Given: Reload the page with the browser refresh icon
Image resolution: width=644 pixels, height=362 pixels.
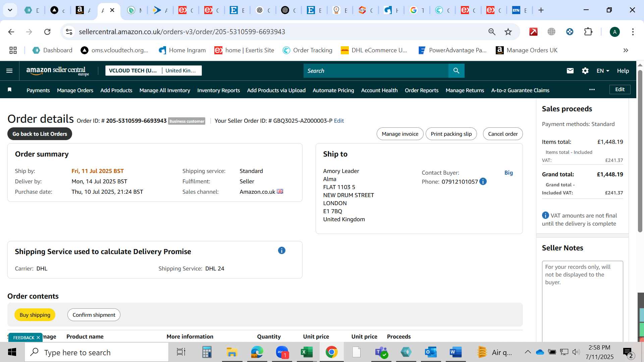Looking at the screenshot, I should click(47, 32).
